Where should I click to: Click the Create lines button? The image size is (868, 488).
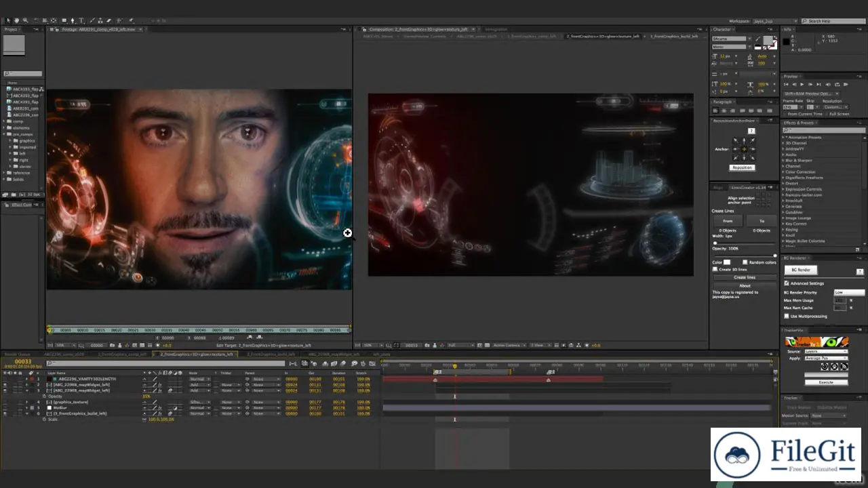click(745, 277)
